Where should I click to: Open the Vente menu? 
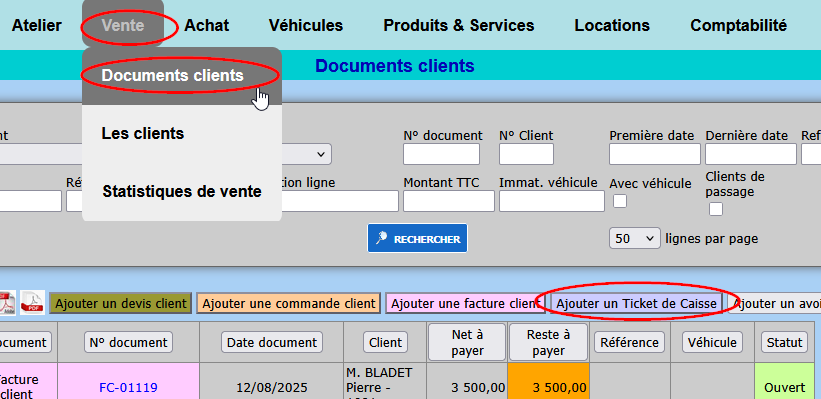123,25
